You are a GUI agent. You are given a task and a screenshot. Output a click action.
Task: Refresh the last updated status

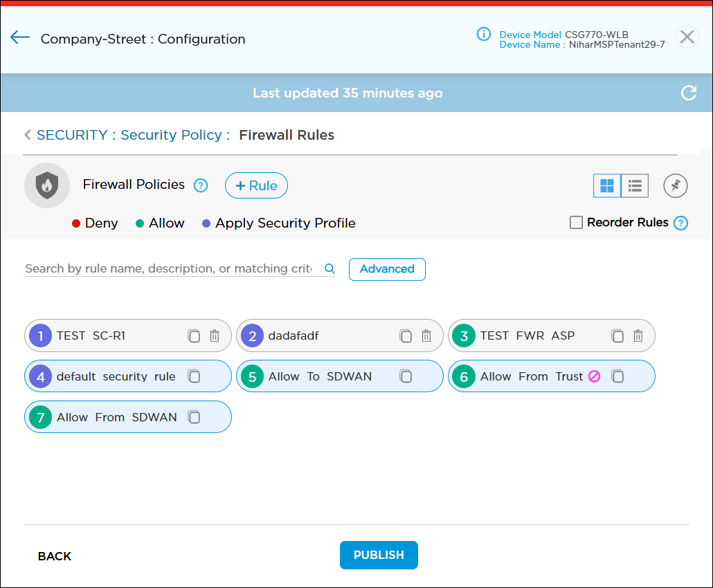(689, 93)
